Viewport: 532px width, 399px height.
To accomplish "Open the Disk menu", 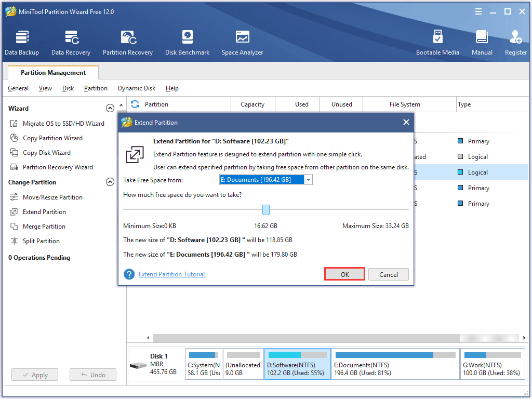I will click(68, 88).
